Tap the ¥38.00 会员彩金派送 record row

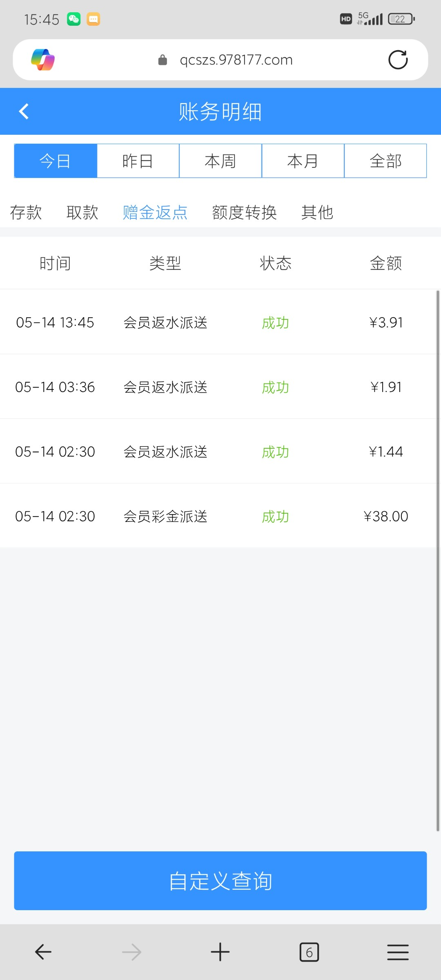click(x=220, y=516)
